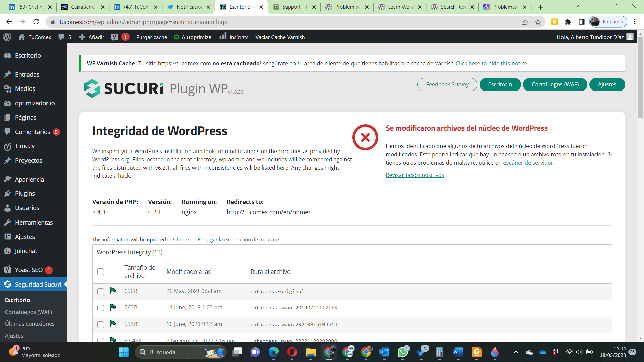Switch to the Support browser tab

point(294,7)
